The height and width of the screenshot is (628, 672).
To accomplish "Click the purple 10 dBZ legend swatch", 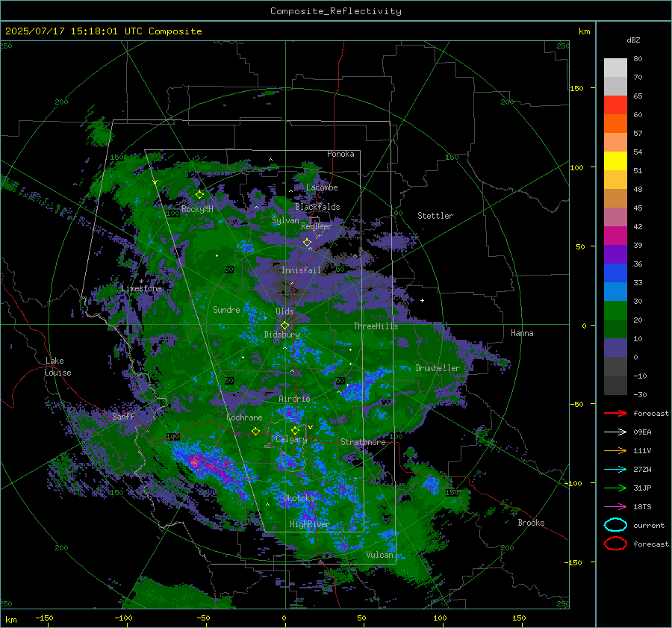I will pyautogui.click(x=615, y=347).
